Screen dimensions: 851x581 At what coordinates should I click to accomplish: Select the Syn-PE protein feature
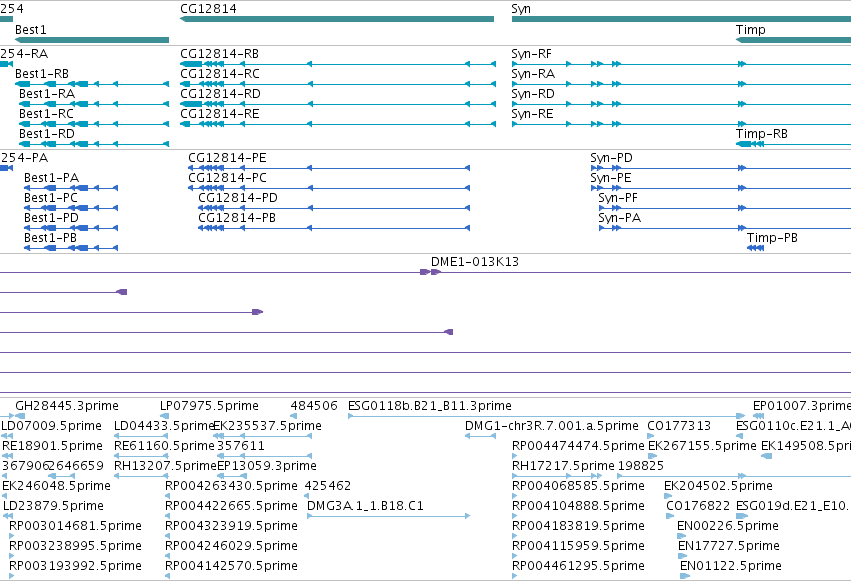click(x=721, y=188)
